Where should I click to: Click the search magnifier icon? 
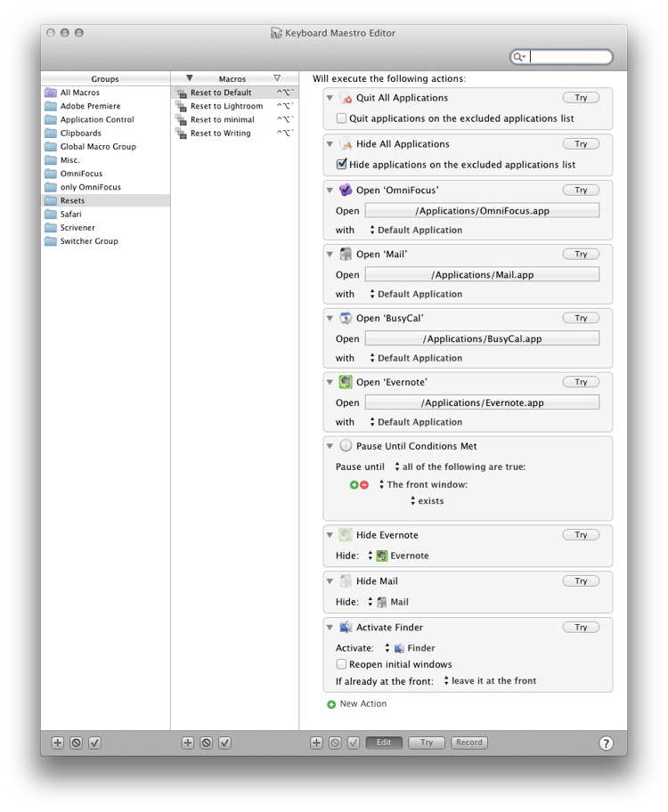518,57
